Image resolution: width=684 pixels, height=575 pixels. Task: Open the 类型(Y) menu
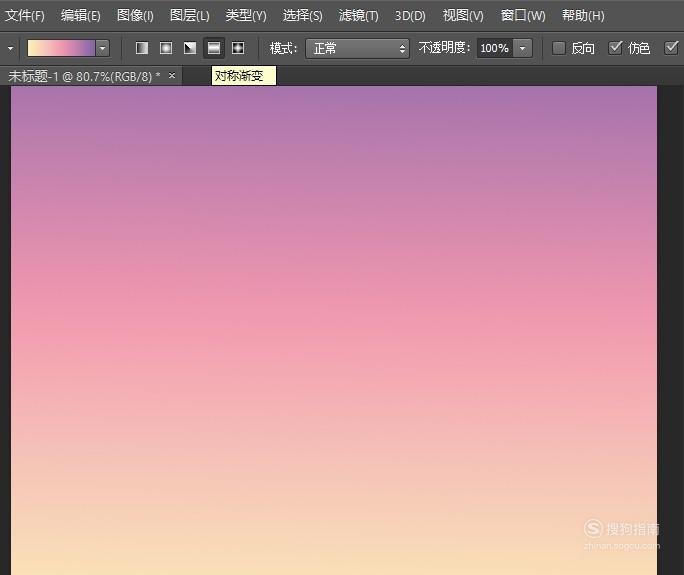tap(246, 16)
